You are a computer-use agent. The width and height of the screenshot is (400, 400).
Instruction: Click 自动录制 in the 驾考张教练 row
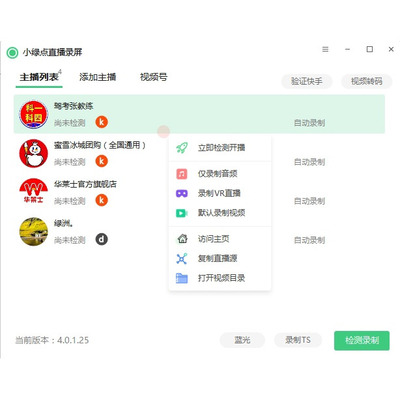coord(309,123)
